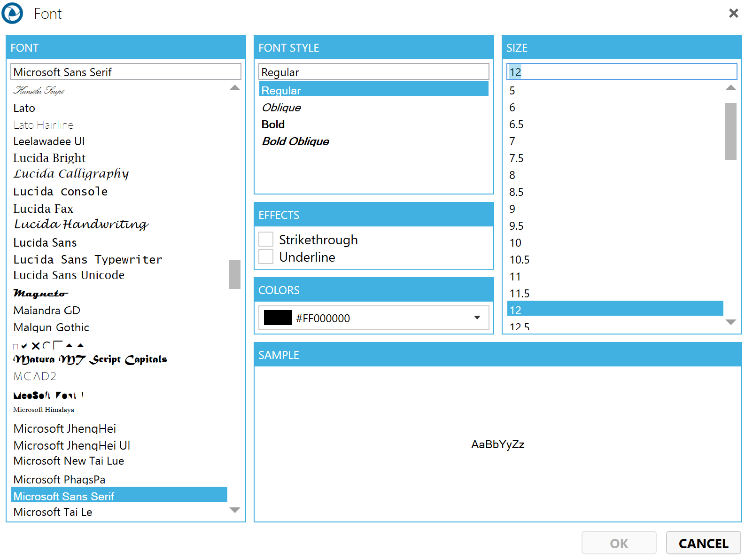Click the app logo icon in title bar
This screenshot has width=745, height=560.
tap(13, 13)
